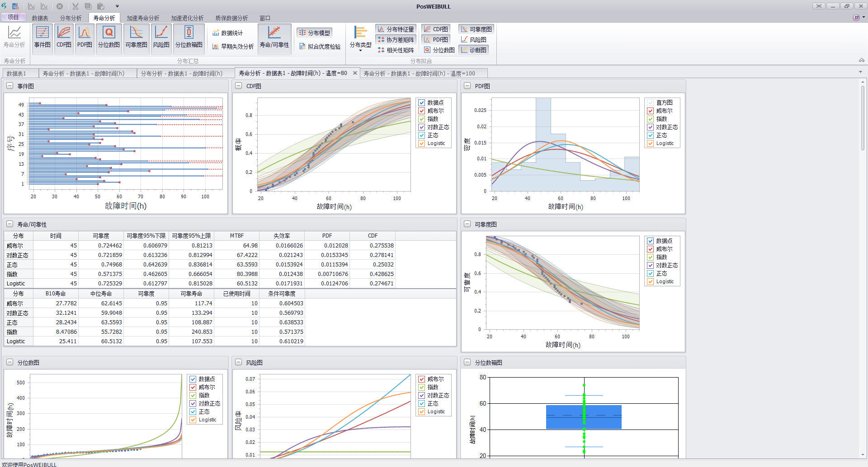Click small CDF图 in 分布拟合 group
The width and height of the screenshot is (868, 467).
pyautogui.click(x=436, y=29)
